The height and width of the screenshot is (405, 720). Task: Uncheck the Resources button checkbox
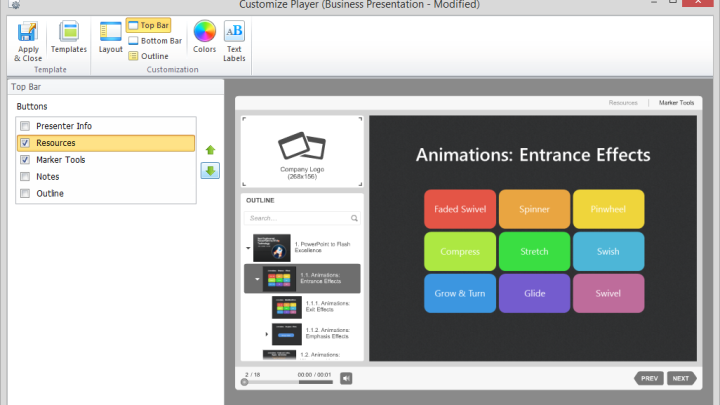(x=25, y=143)
